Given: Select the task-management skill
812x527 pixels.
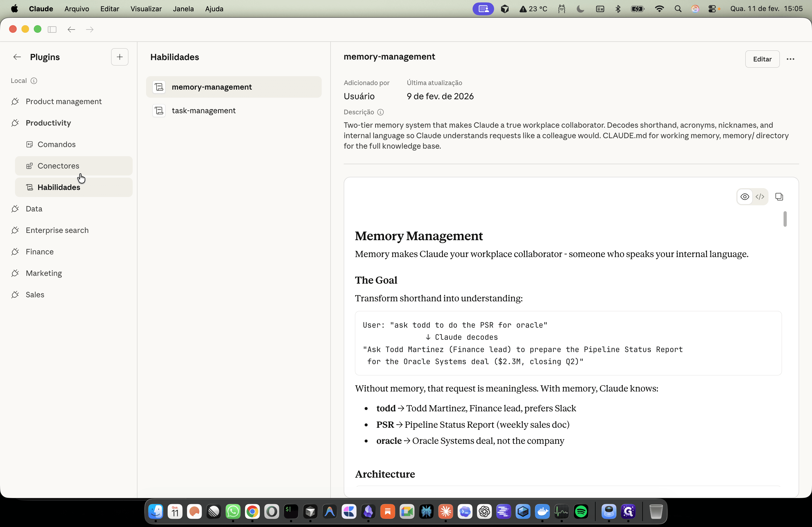Looking at the screenshot, I should 234,111.
